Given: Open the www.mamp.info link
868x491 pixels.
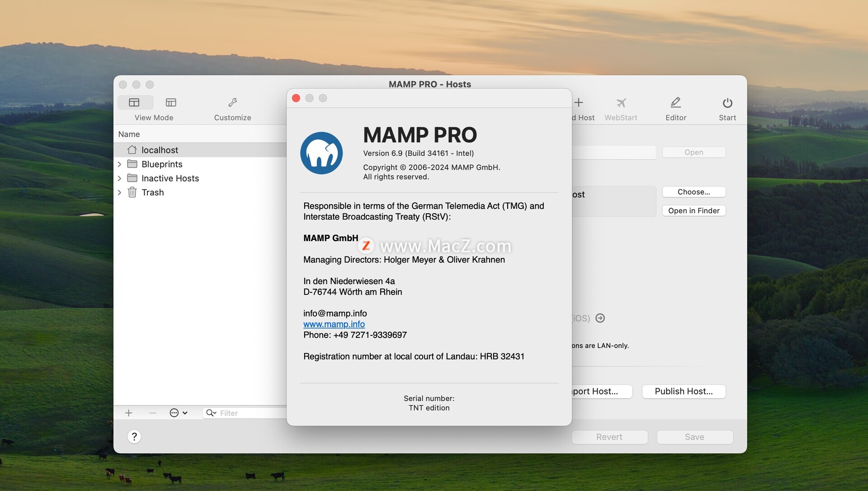Looking at the screenshot, I should (x=334, y=324).
